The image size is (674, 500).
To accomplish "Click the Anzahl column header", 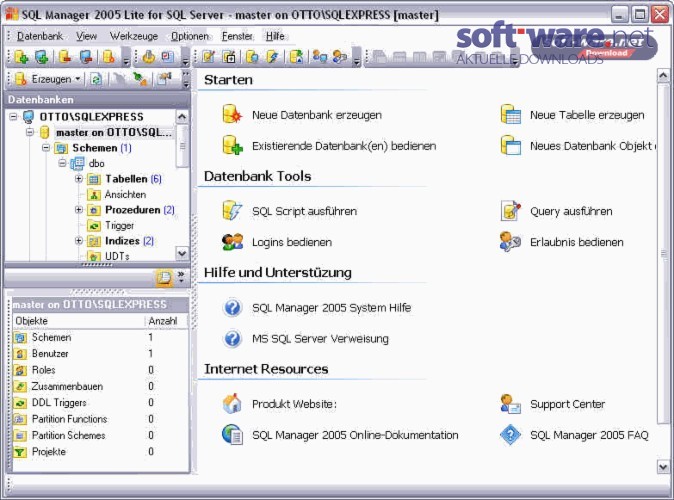I will [x=166, y=321].
